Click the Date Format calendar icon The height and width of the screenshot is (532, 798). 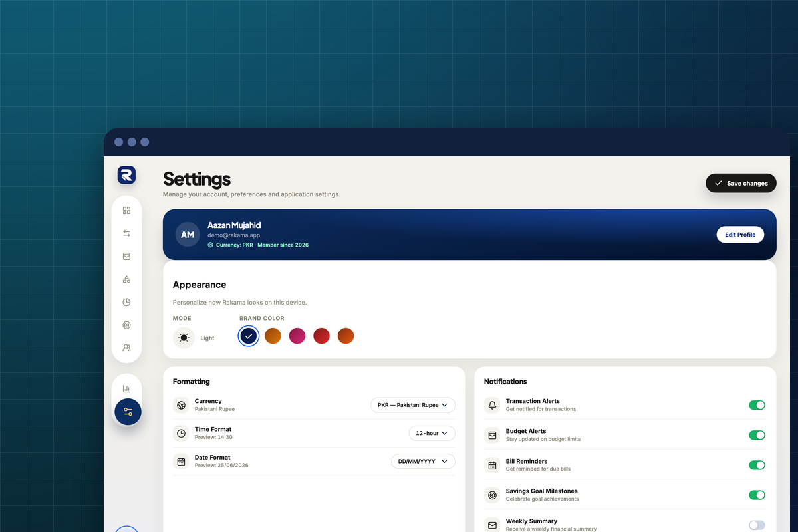point(181,461)
